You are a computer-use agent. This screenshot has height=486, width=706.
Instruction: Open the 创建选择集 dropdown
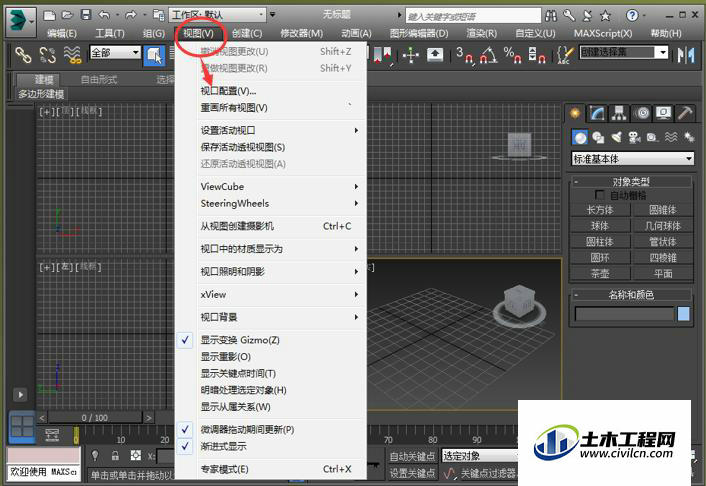624,52
